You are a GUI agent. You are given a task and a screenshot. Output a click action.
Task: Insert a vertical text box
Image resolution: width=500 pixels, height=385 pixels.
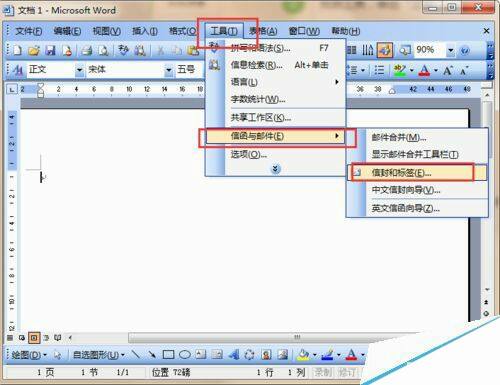coord(217,354)
